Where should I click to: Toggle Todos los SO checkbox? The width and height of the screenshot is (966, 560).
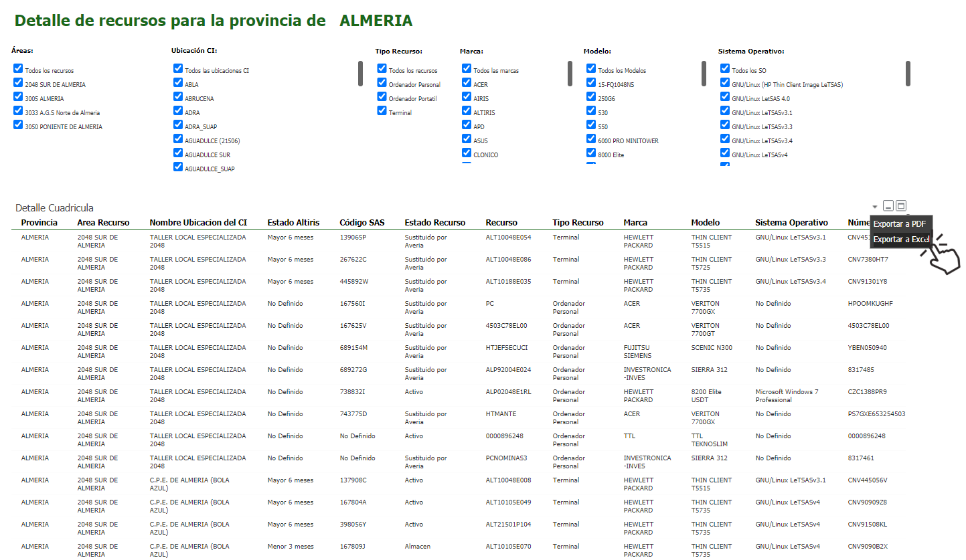725,68
